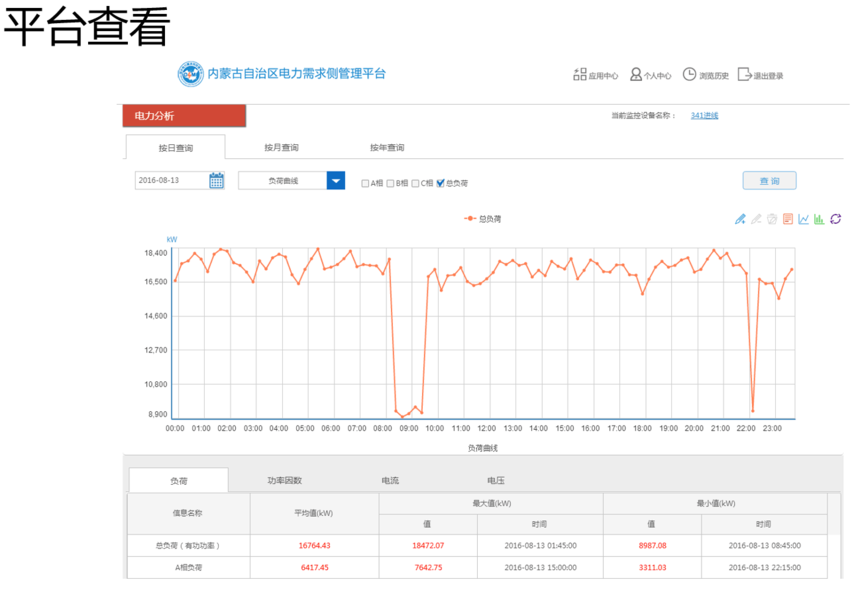This screenshot has height=592, width=860.
Task: Enable the chart mark-line pencil tool
Action: pyautogui.click(x=740, y=219)
